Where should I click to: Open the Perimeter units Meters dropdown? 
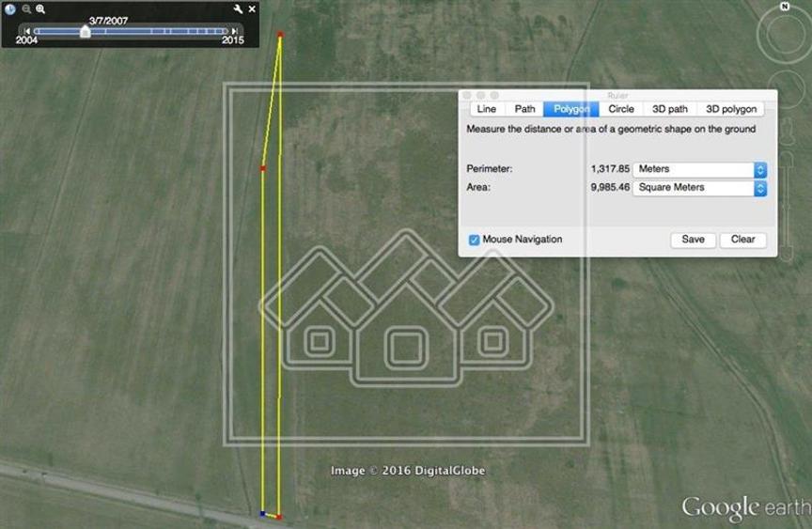point(699,169)
